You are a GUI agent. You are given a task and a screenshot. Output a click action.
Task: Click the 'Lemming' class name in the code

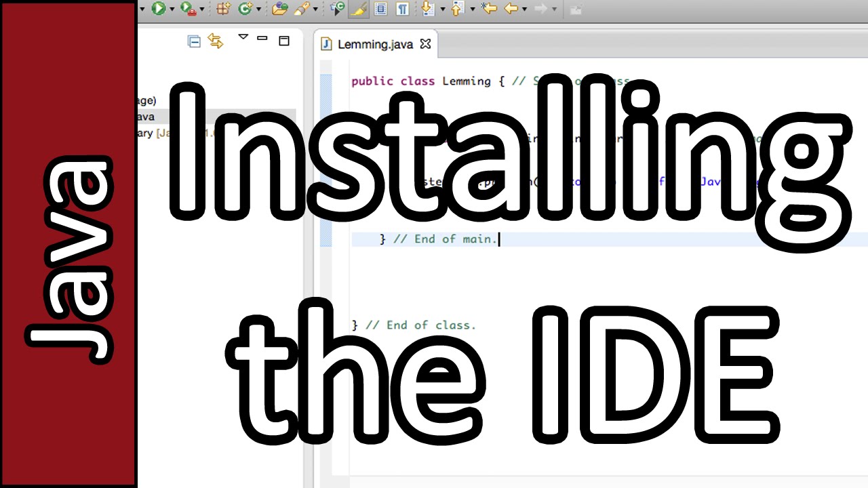pyautogui.click(x=467, y=81)
